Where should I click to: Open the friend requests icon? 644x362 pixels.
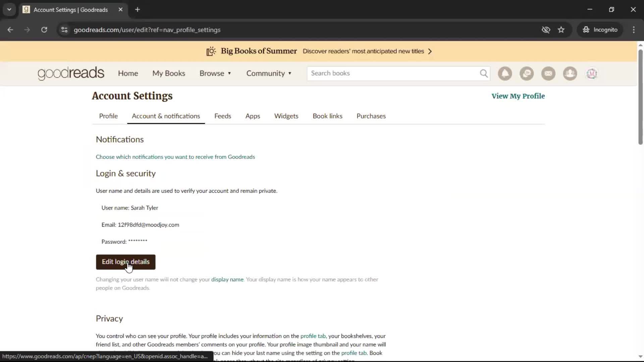coord(570,73)
